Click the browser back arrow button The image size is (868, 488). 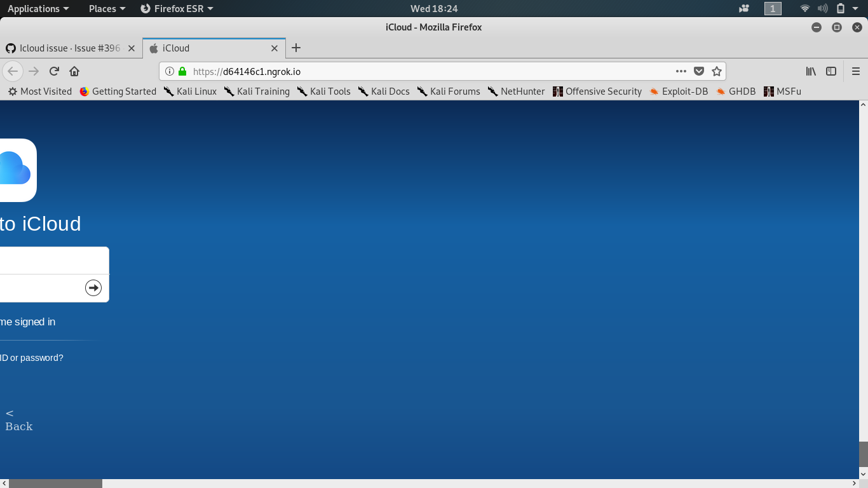click(12, 71)
